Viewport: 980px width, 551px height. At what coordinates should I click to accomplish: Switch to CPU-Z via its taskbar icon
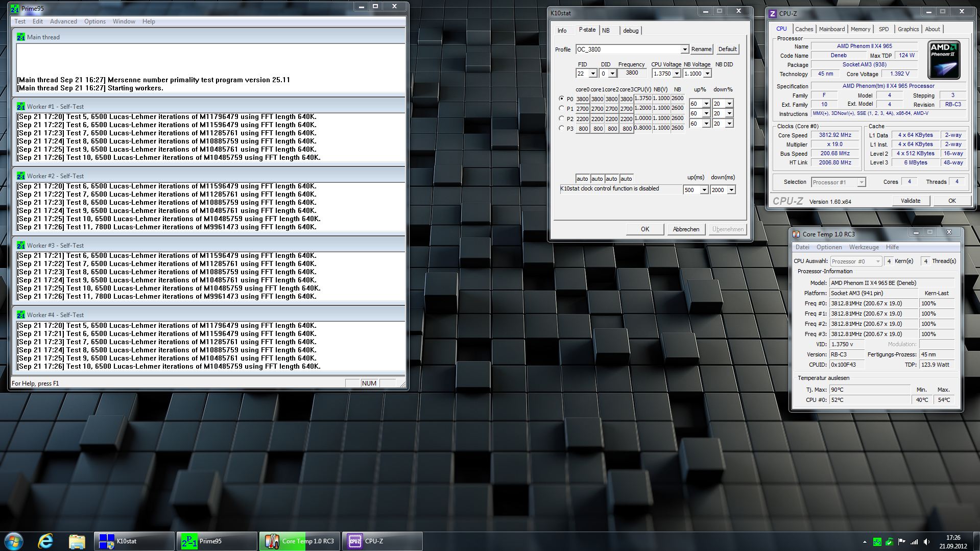tap(382, 541)
